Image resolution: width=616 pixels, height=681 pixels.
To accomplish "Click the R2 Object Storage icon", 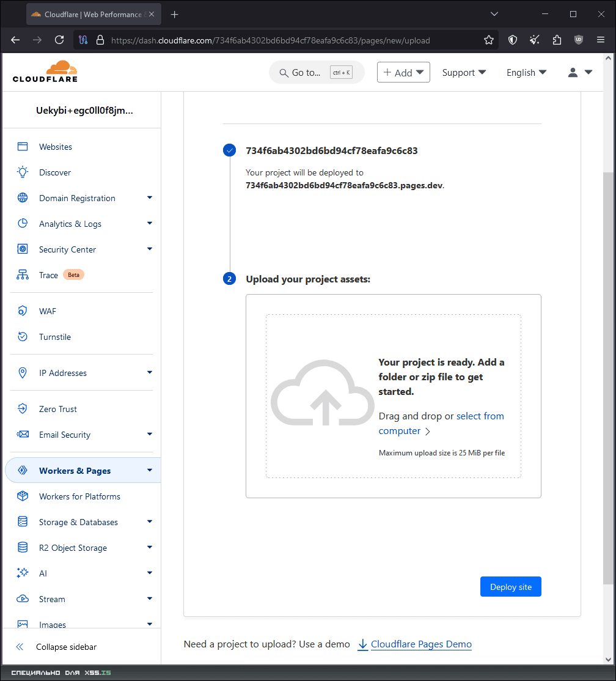I will point(23,548).
